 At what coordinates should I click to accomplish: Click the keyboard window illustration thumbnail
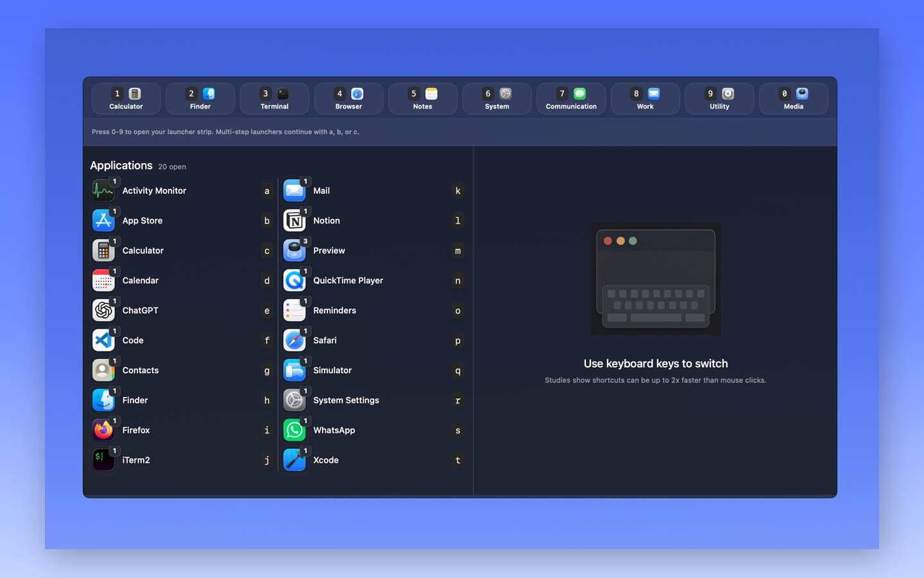point(655,279)
